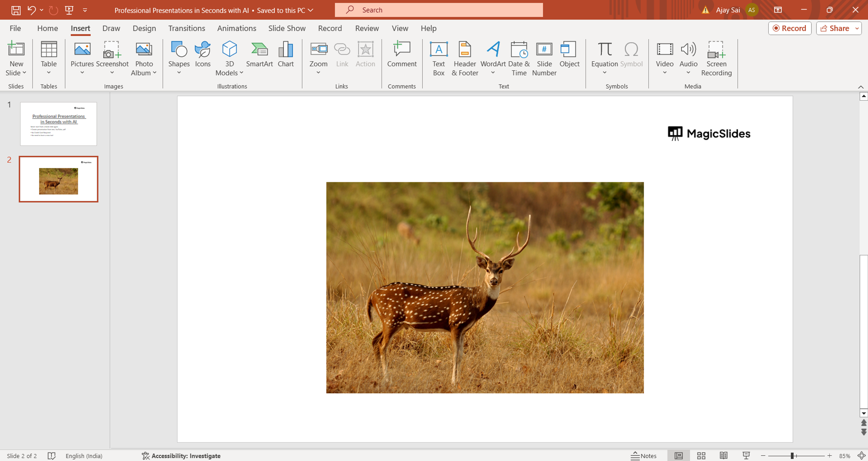Select the deer image on the slide
Image resolution: width=868 pixels, height=461 pixels.
point(485,287)
